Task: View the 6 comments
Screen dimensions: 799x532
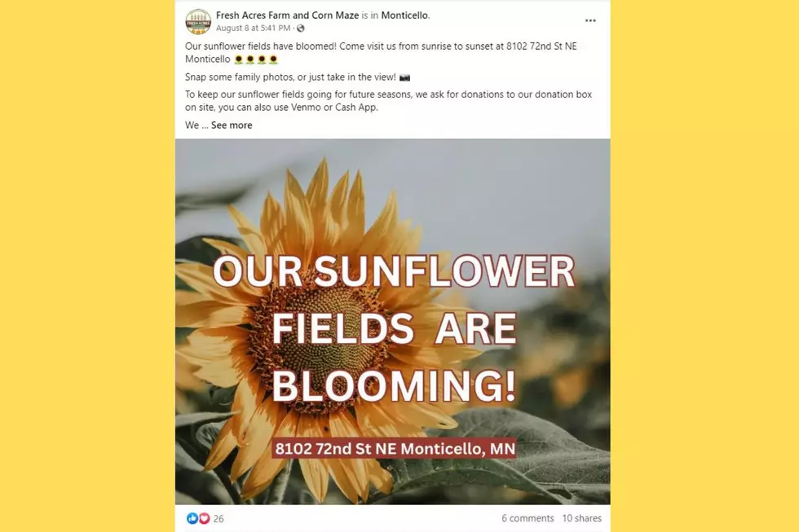Action: (528, 518)
